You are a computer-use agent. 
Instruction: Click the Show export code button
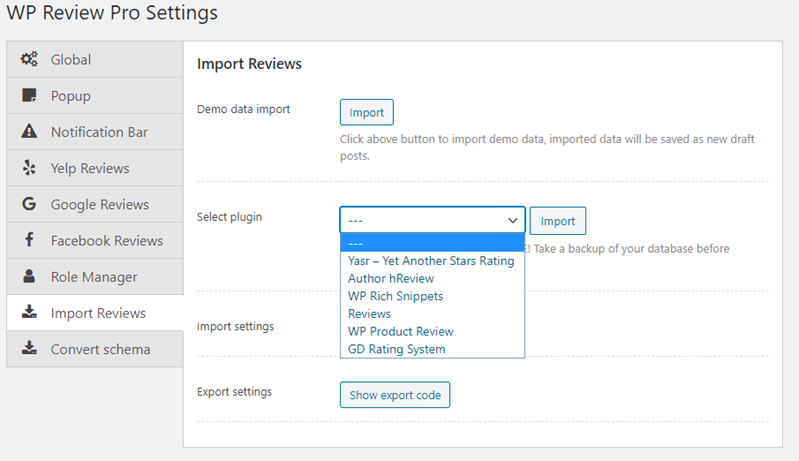[x=395, y=395]
